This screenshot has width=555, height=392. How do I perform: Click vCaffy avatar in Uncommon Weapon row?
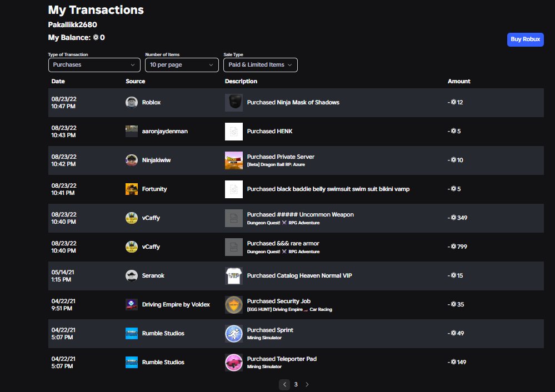(131, 218)
